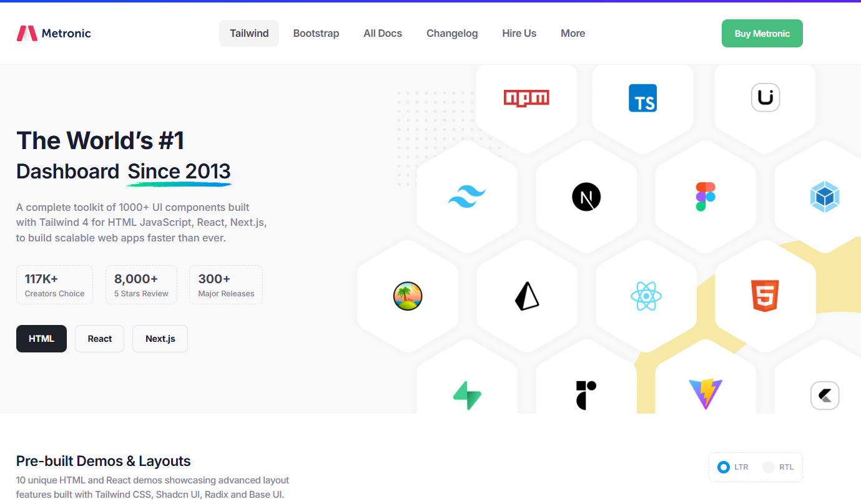Expand the More menu
The height and width of the screenshot is (504, 861).
[x=573, y=34]
